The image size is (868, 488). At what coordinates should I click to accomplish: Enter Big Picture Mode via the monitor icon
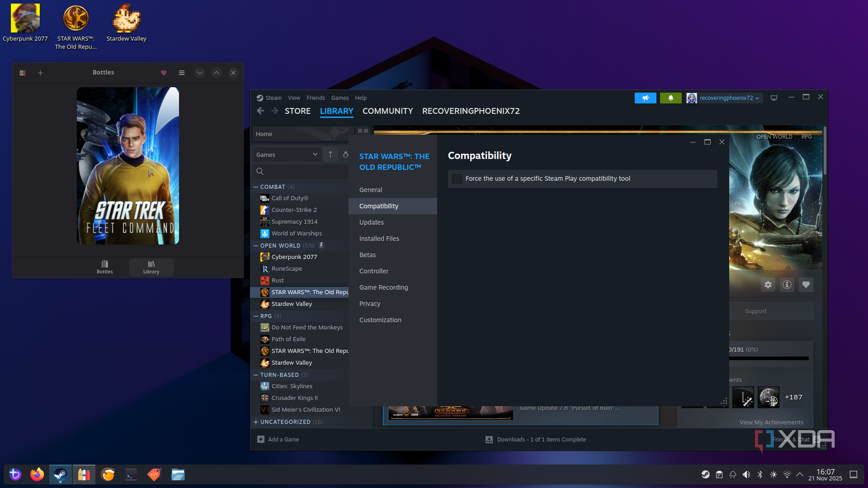[x=774, y=98]
